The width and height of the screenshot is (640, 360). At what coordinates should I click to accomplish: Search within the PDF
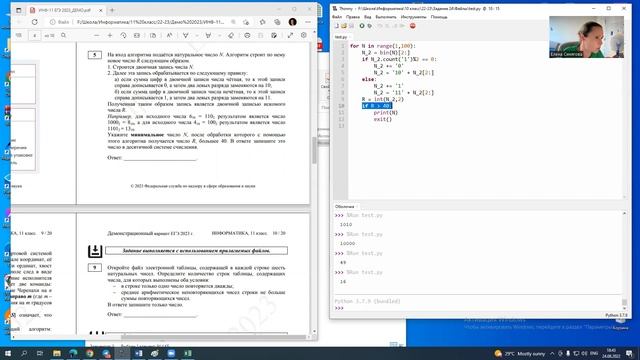(63, 36)
